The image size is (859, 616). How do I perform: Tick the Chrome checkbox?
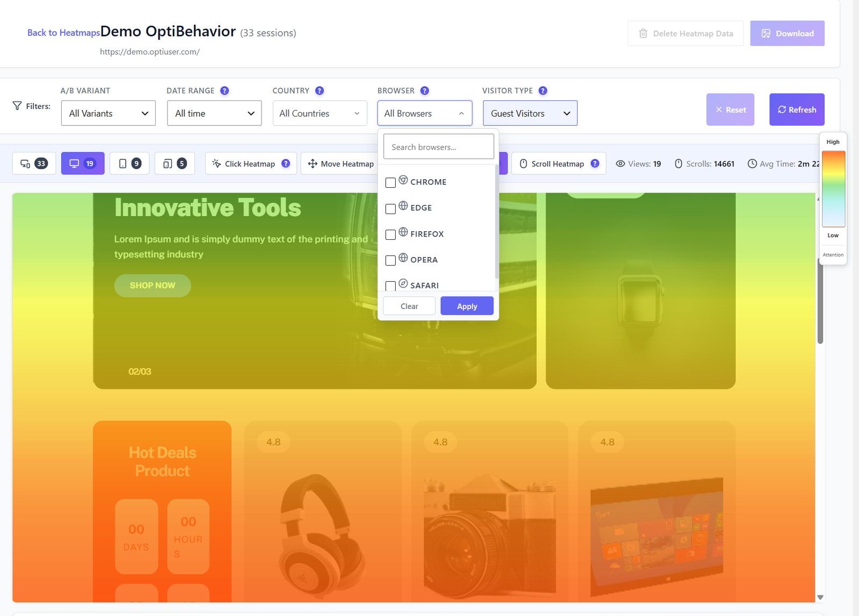pos(391,182)
